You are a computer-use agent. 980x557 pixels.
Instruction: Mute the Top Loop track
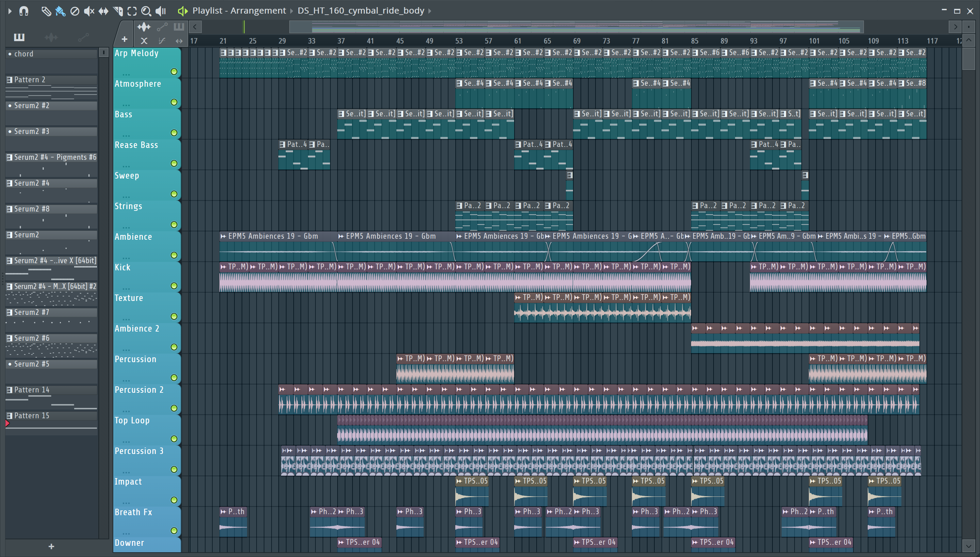pos(174,439)
